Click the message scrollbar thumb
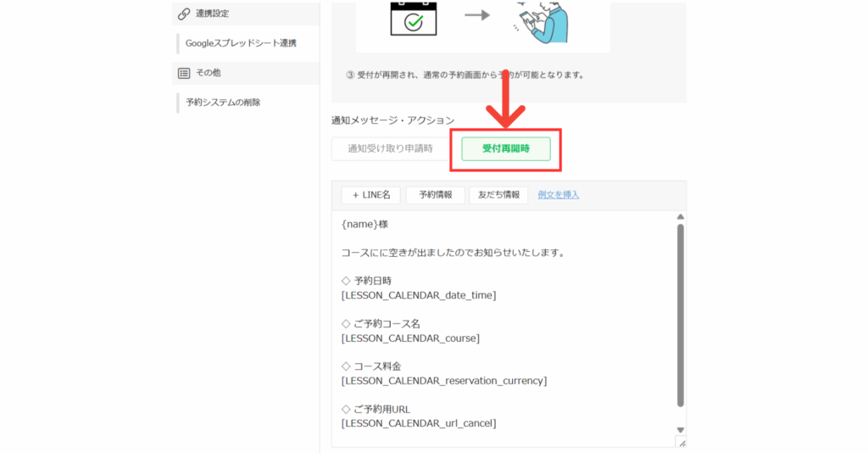This screenshot has height=453, width=868. coord(680,314)
